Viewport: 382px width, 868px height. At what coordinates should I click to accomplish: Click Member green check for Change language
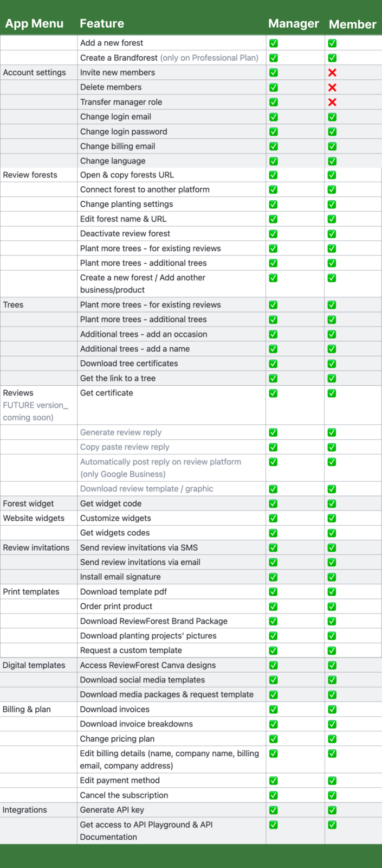pyautogui.click(x=332, y=161)
